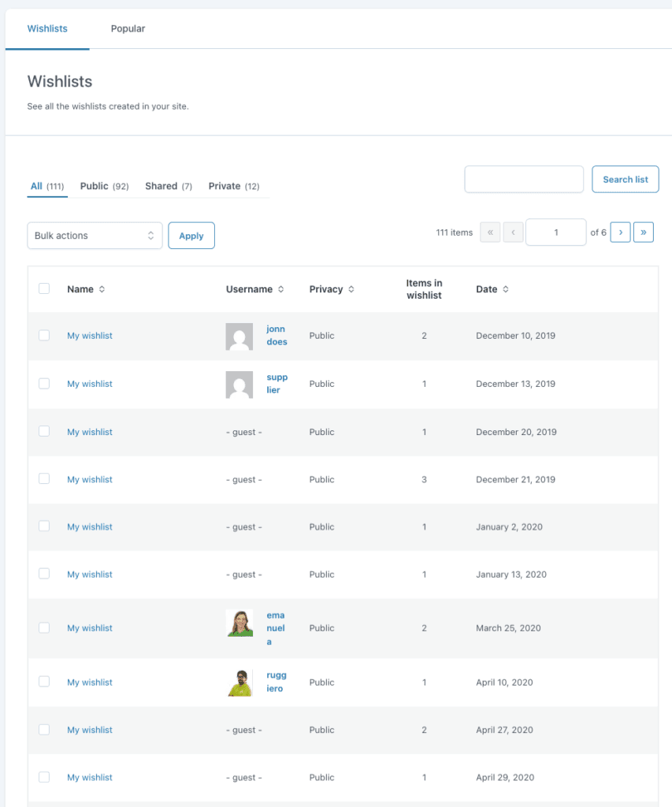This screenshot has height=807, width=672.
Task: Click the previous page arrow icon
Action: (512, 232)
